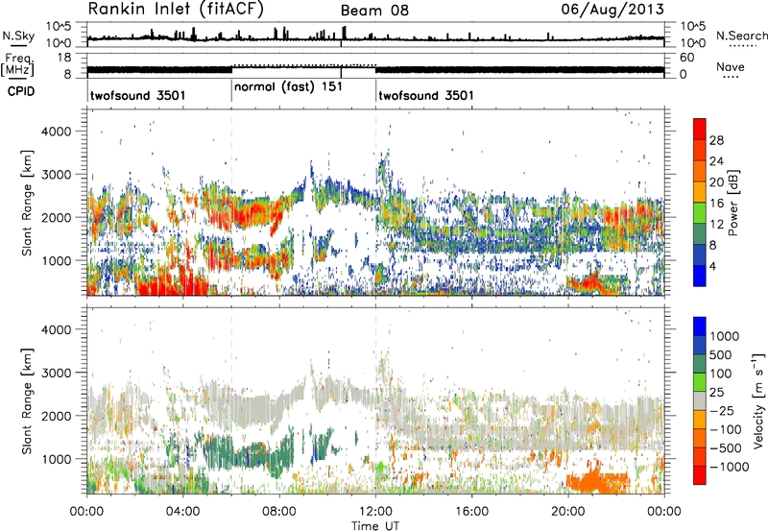Click "twofsound 3501" label starting at 00:00
Screen dimensions: 768x532
click(138, 95)
